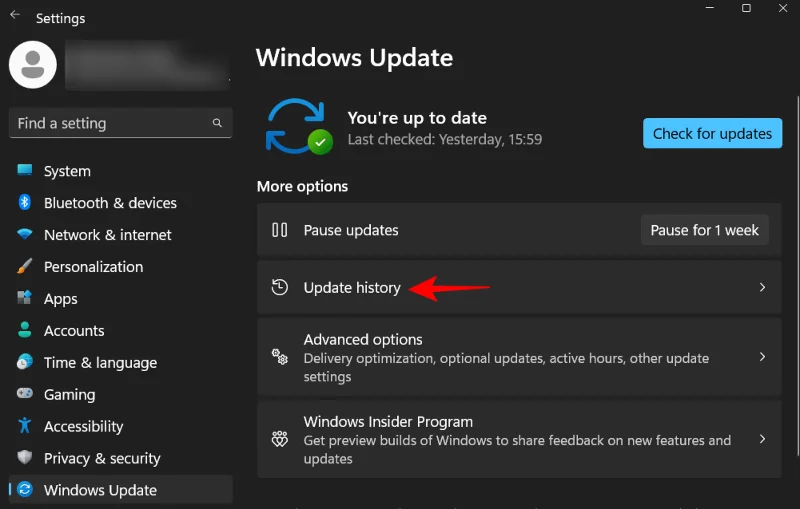Go to Bluetooth & devices
Viewport: 800px width, 509px height.
pyautogui.click(x=120, y=203)
